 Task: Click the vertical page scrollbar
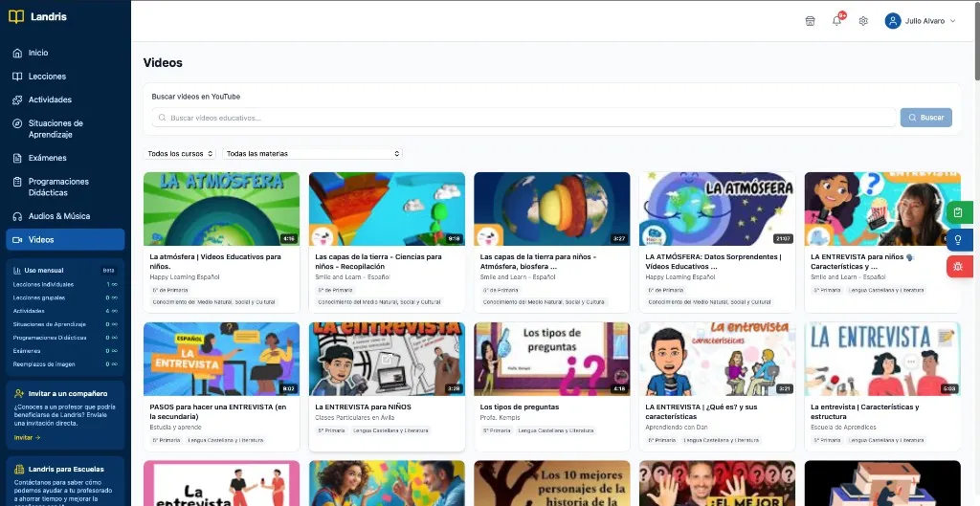976,40
